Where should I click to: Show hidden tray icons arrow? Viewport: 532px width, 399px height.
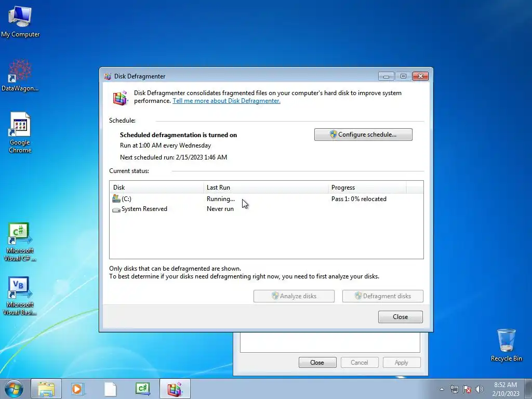[x=442, y=389]
